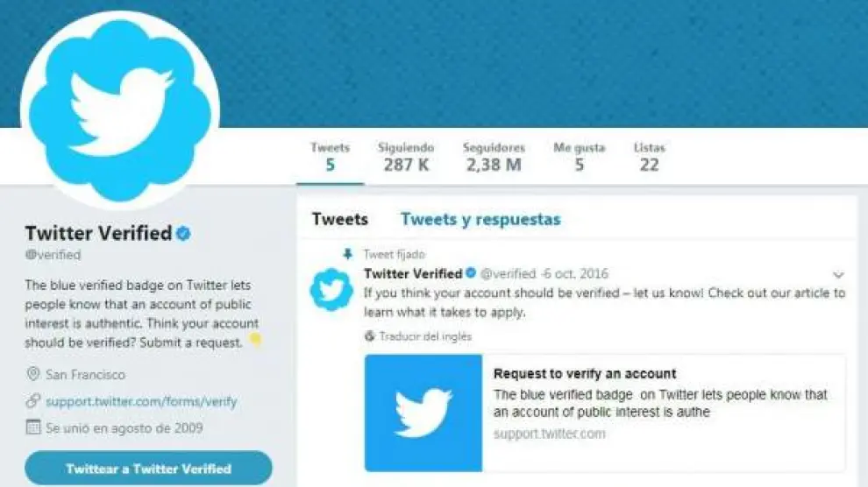Open the Me gusta tab
The height and width of the screenshot is (487, 868).
(x=579, y=157)
